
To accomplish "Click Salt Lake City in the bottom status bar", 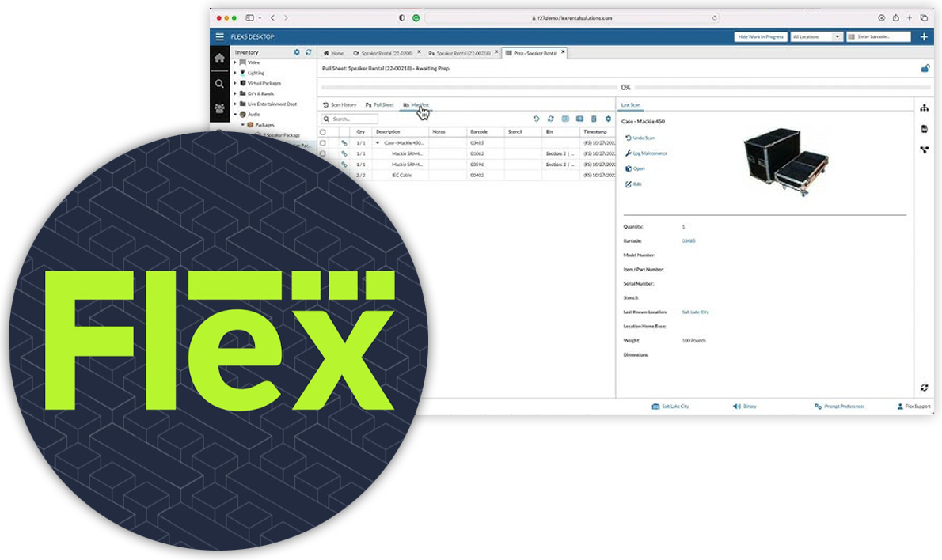I will click(670, 407).
